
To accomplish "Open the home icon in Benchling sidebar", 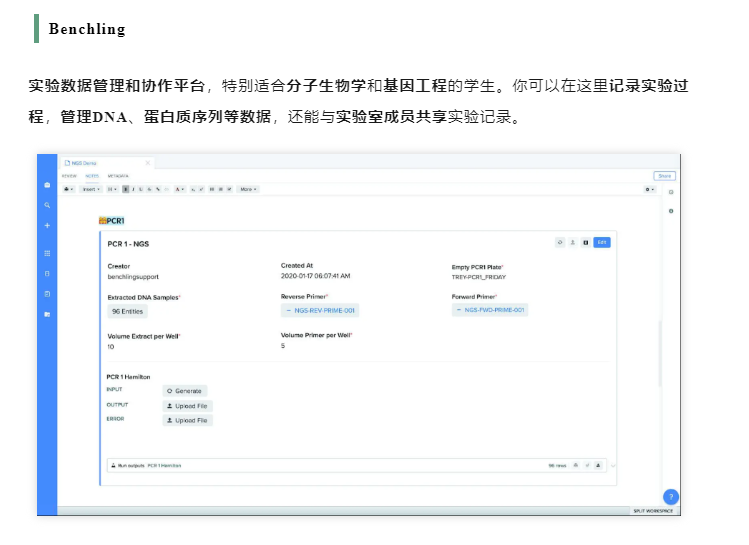I will [47, 185].
